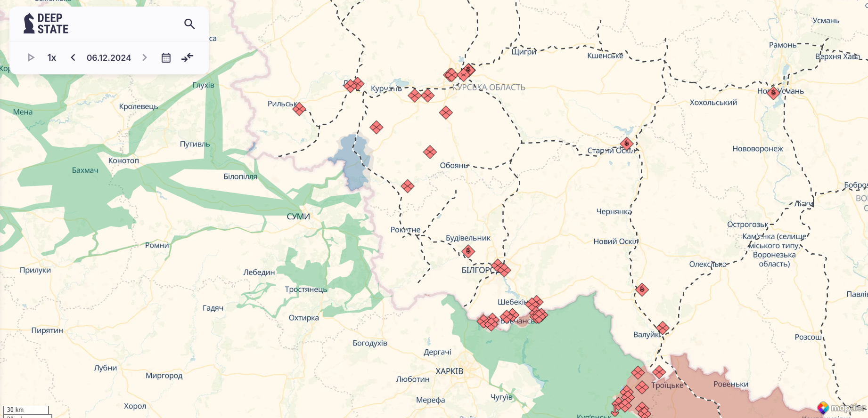The image size is (868, 418).
Task: Click the Нововоронеж town label
Action: [758, 149]
